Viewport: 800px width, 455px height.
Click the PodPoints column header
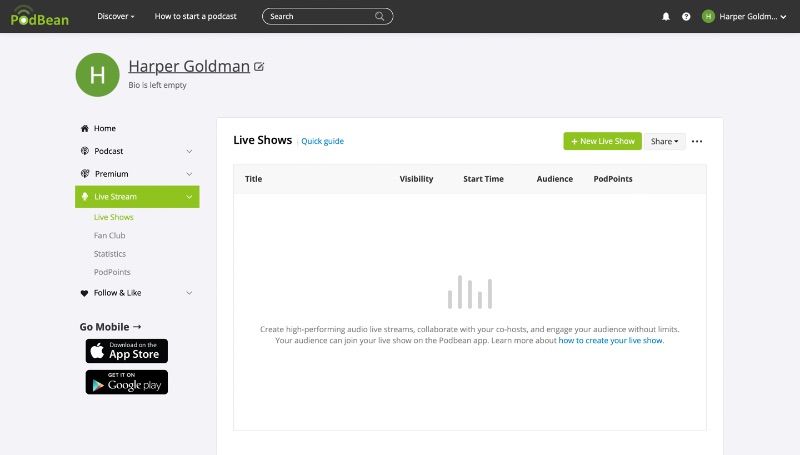[x=613, y=179]
